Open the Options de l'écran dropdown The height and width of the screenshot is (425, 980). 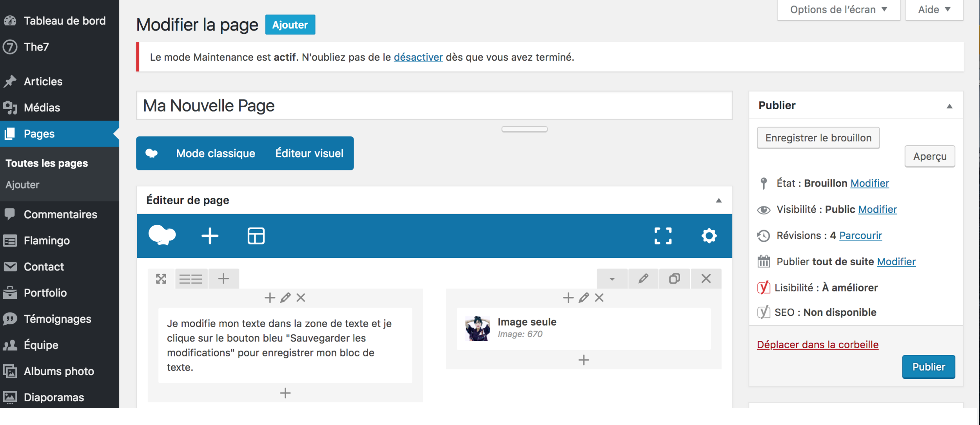point(838,9)
